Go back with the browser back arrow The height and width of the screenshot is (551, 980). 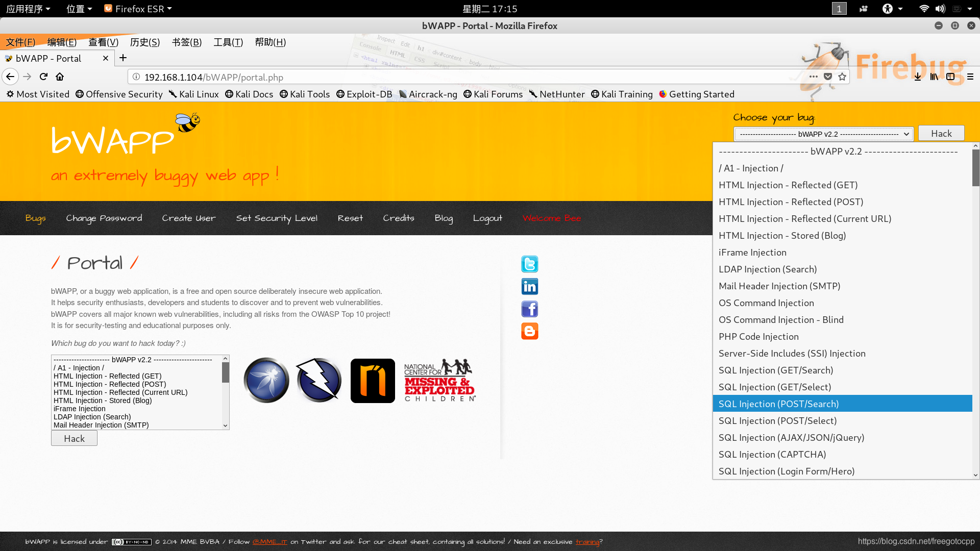click(10, 77)
